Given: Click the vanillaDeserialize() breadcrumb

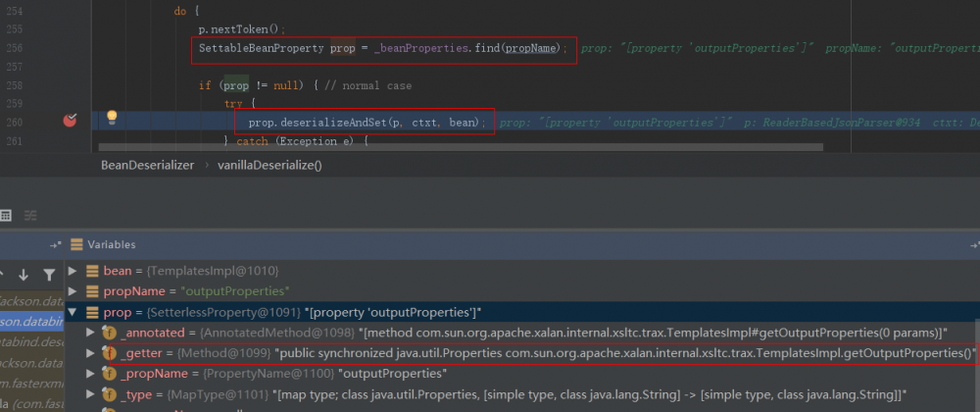Looking at the screenshot, I should tap(269, 166).
